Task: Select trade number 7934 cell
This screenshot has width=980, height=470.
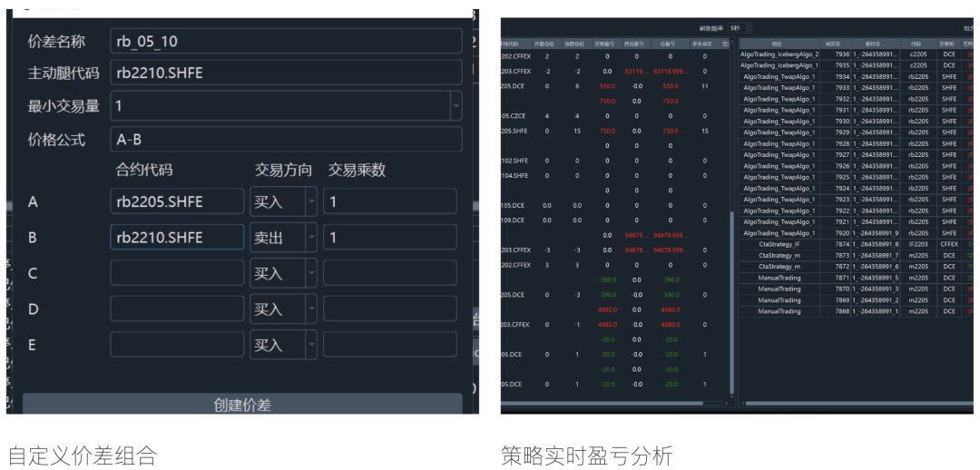Action: 836,76
